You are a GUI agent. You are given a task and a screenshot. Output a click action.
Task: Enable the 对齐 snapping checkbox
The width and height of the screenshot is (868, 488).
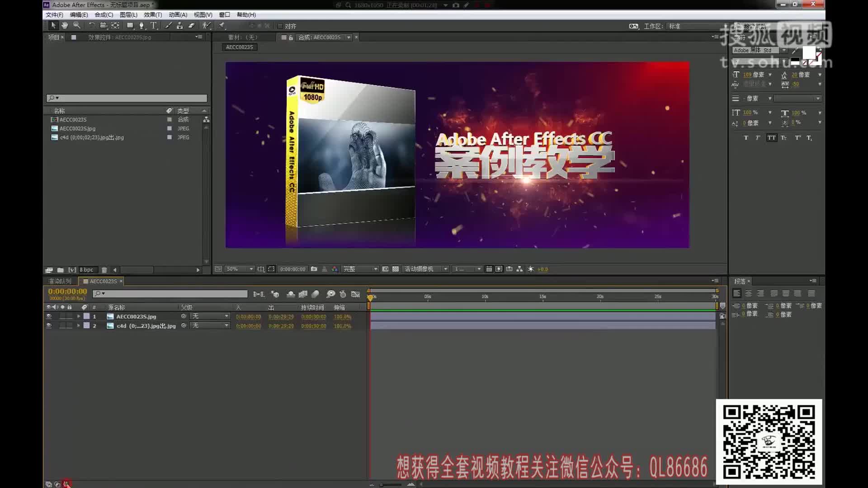click(280, 26)
